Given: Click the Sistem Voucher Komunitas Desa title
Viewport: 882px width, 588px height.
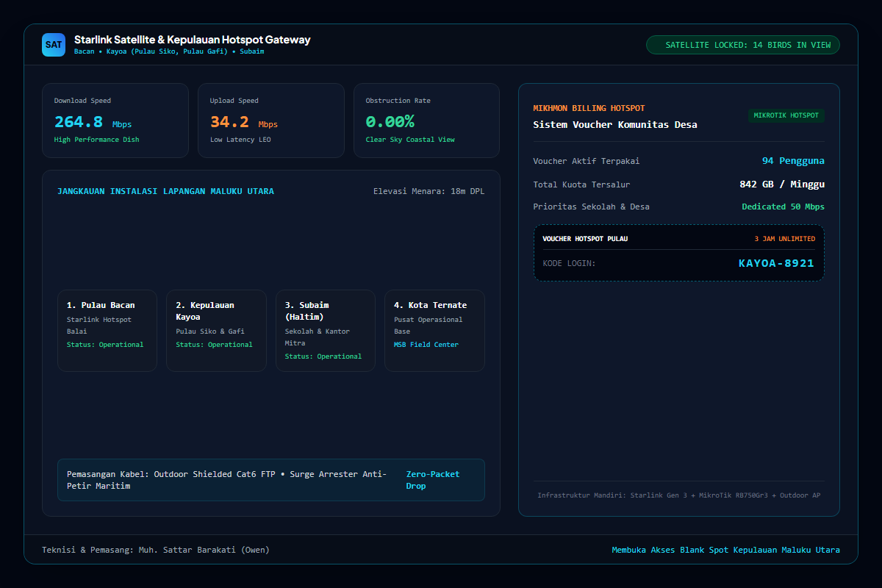Looking at the screenshot, I should click(x=615, y=125).
